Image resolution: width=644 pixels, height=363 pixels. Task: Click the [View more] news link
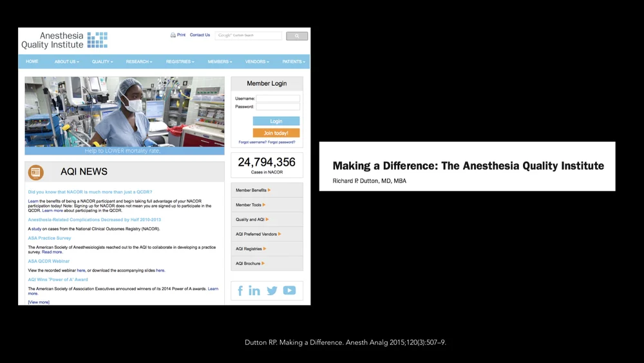click(x=39, y=302)
